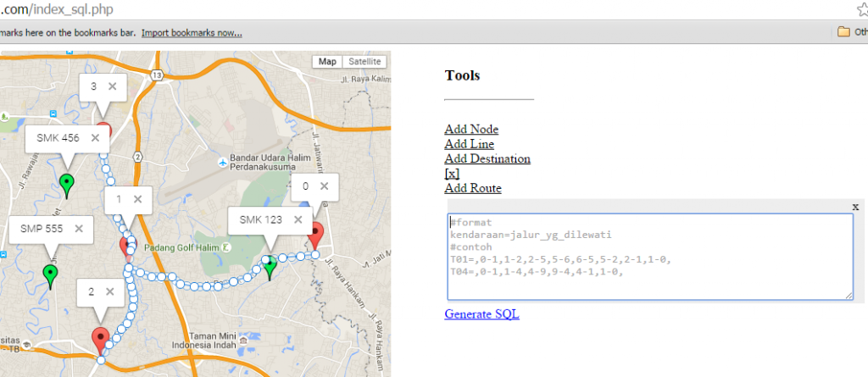Click Import bookmarks now link

click(x=192, y=33)
